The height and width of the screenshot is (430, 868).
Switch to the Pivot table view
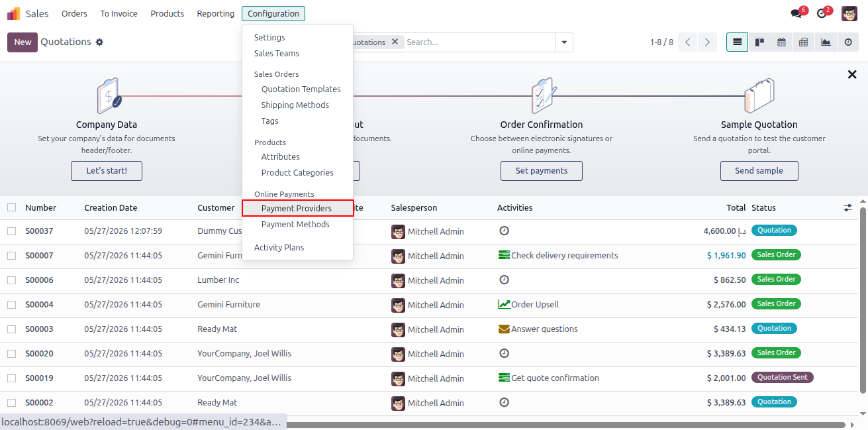[x=803, y=42]
